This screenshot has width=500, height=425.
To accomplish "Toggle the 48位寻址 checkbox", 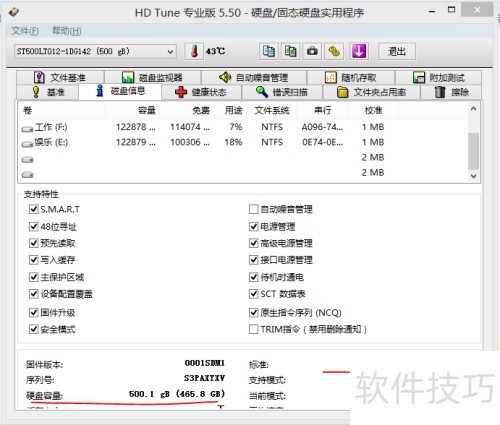I will 33,227.
